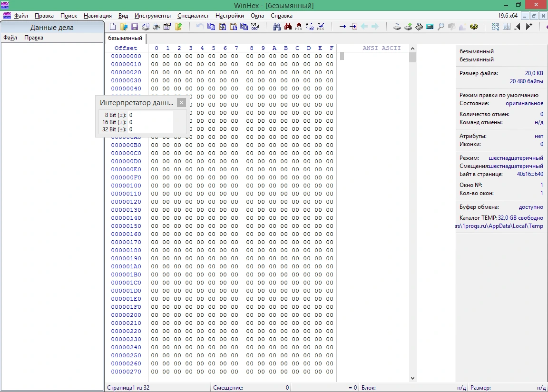The height and width of the screenshot is (392, 548).
Task: Click the black left triangle minus icon
Action: pyautogui.click(x=518, y=27)
